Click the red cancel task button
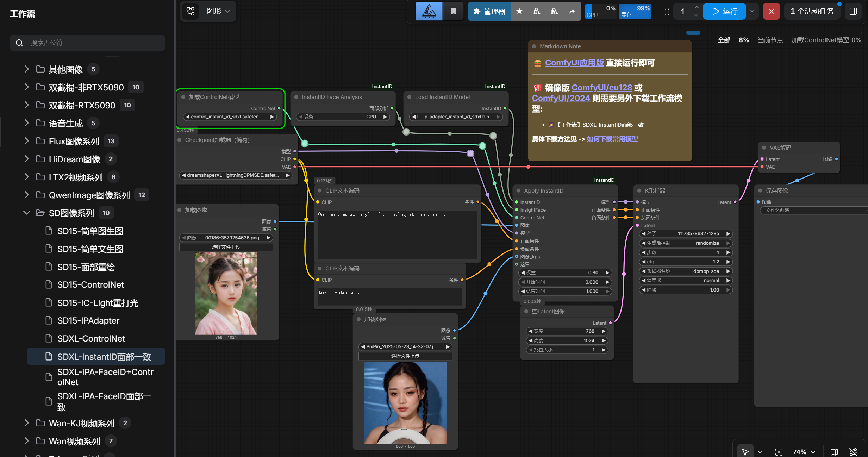This screenshot has height=457, width=868. point(771,11)
